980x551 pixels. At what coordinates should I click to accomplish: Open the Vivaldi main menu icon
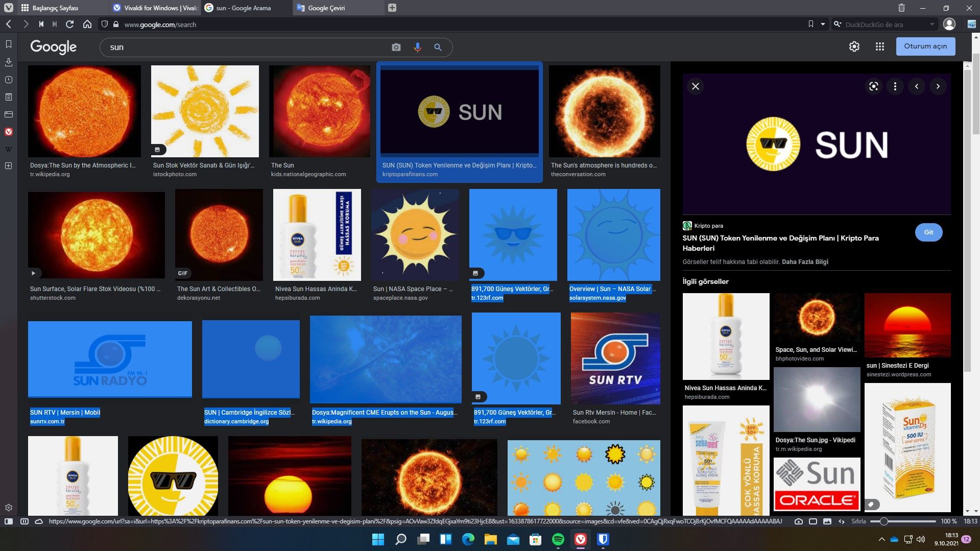[8, 8]
